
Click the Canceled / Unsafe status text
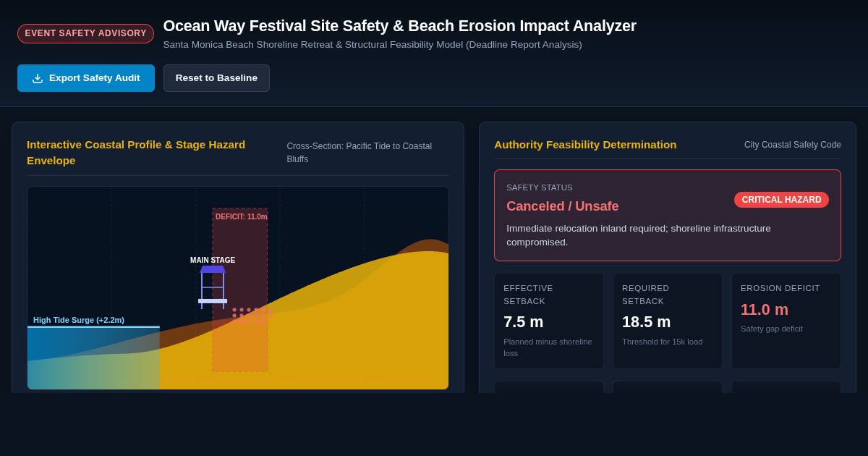(x=563, y=206)
